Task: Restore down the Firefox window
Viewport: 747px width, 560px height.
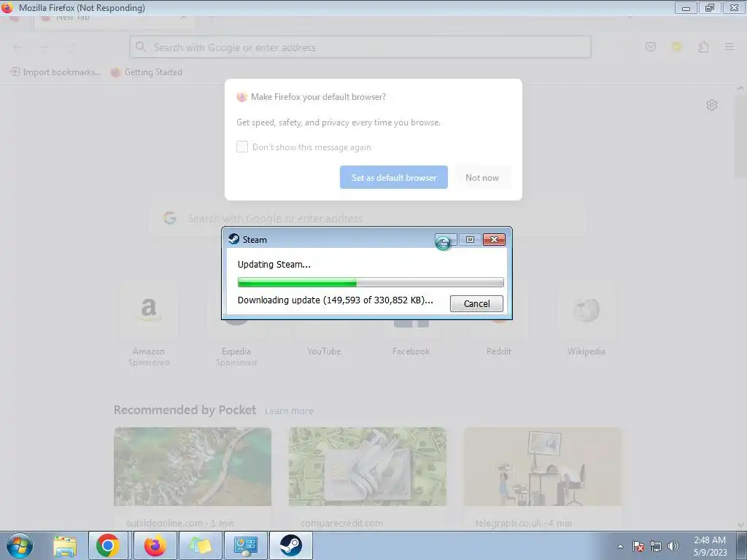Action: point(710,7)
